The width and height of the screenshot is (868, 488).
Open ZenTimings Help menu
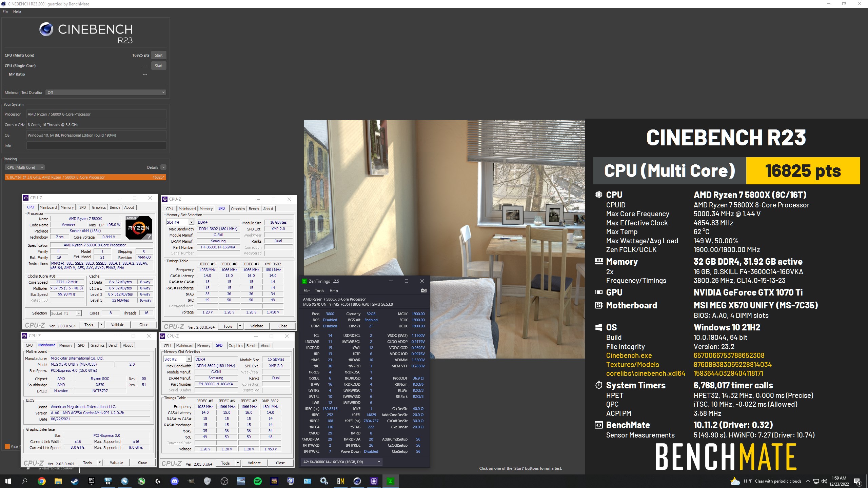point(334,291)
